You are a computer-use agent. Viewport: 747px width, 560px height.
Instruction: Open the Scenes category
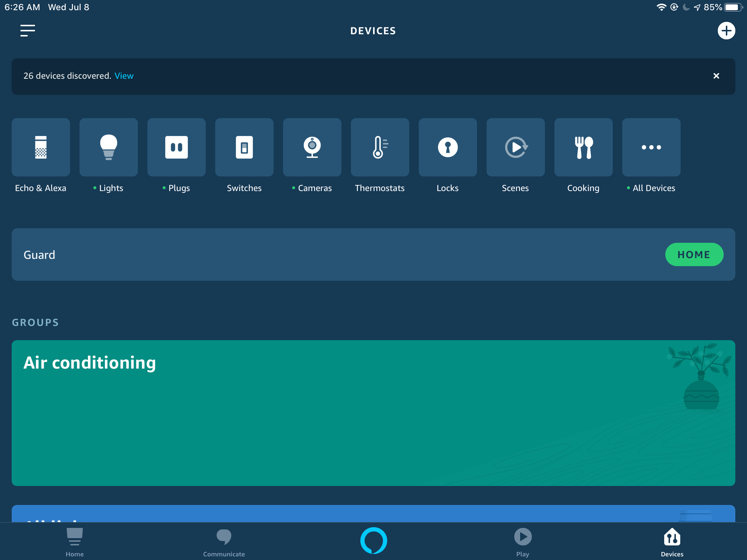coord(516,147)
